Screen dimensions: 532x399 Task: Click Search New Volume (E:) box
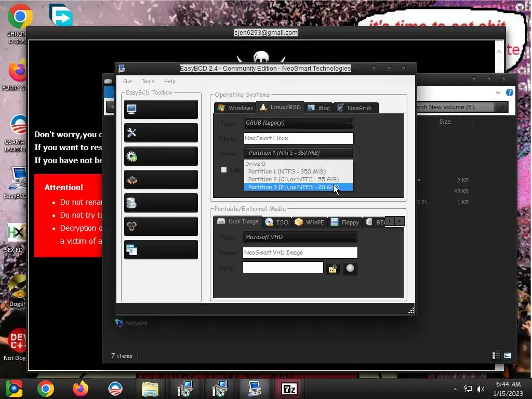(455, 107)
